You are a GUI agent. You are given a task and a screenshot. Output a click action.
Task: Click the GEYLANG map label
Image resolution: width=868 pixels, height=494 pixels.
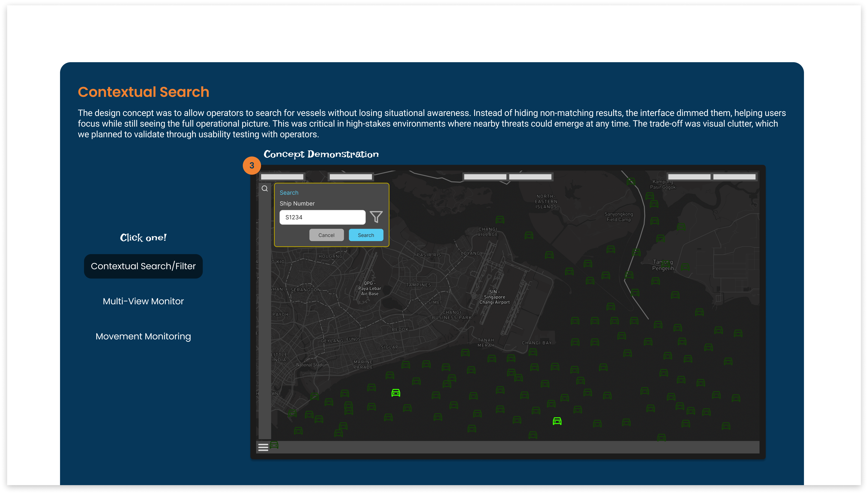pos(332,341)
